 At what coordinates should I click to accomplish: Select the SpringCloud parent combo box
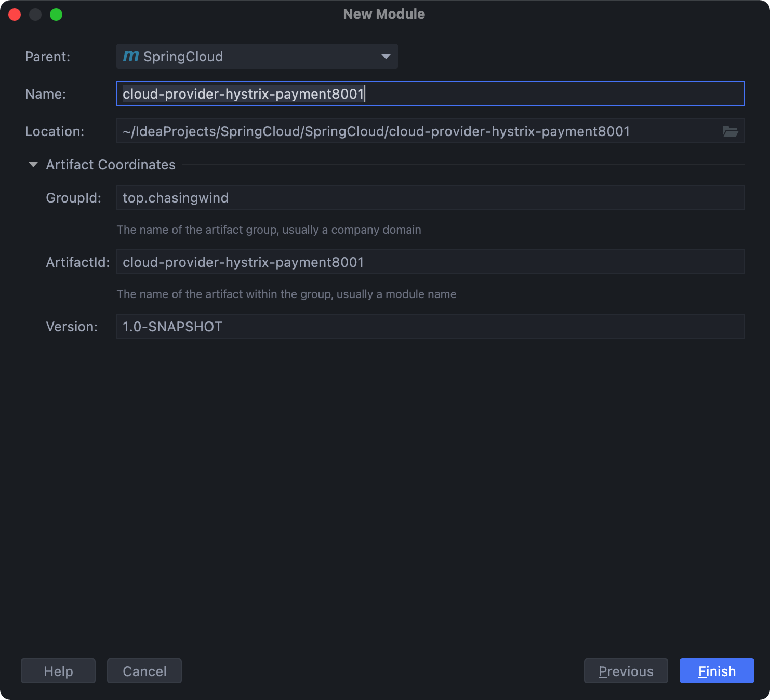pos(249,56)
